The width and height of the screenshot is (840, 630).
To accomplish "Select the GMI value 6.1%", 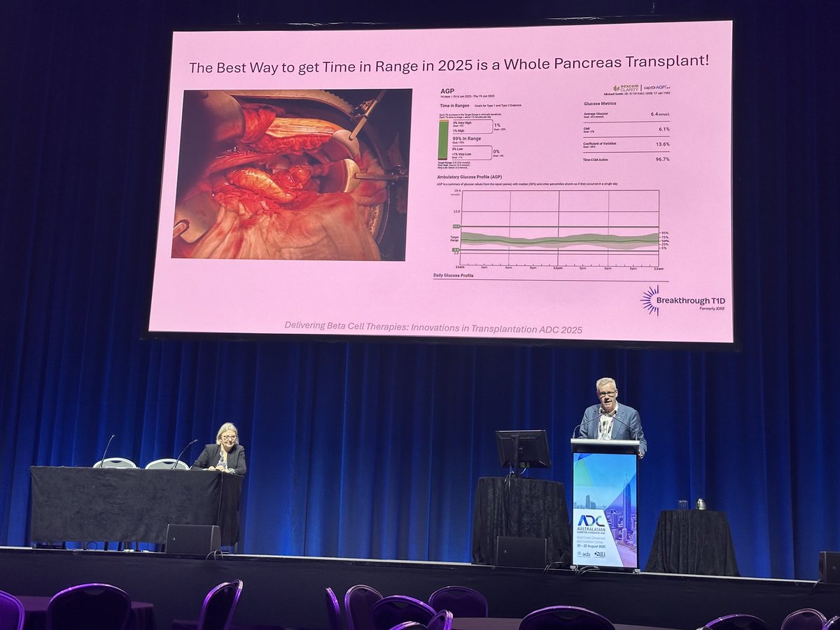I will [664, 129].
